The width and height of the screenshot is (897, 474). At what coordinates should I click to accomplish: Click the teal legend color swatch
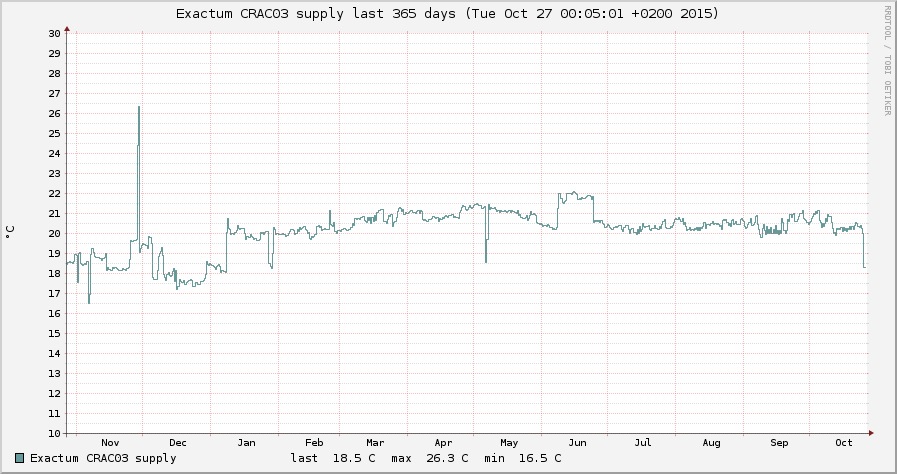[x=20, y=458]
